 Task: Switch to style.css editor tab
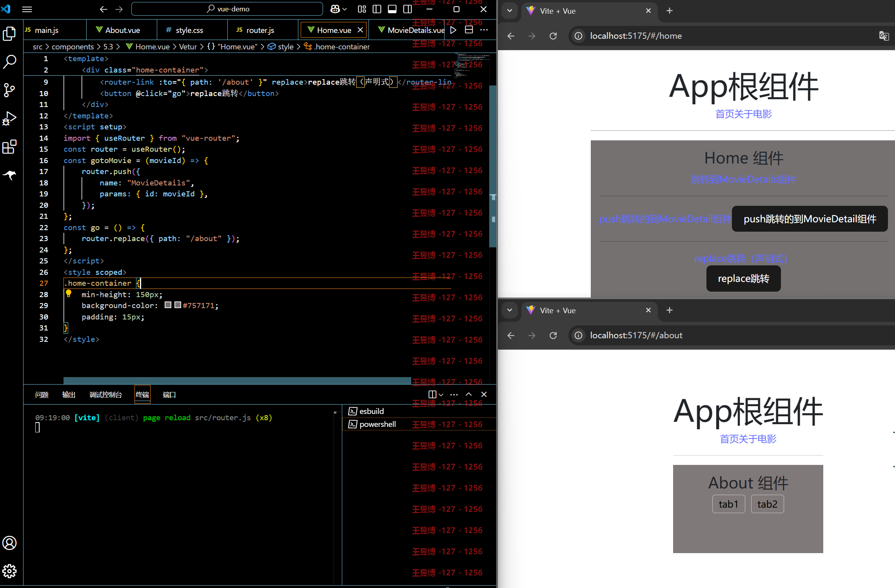192,30
